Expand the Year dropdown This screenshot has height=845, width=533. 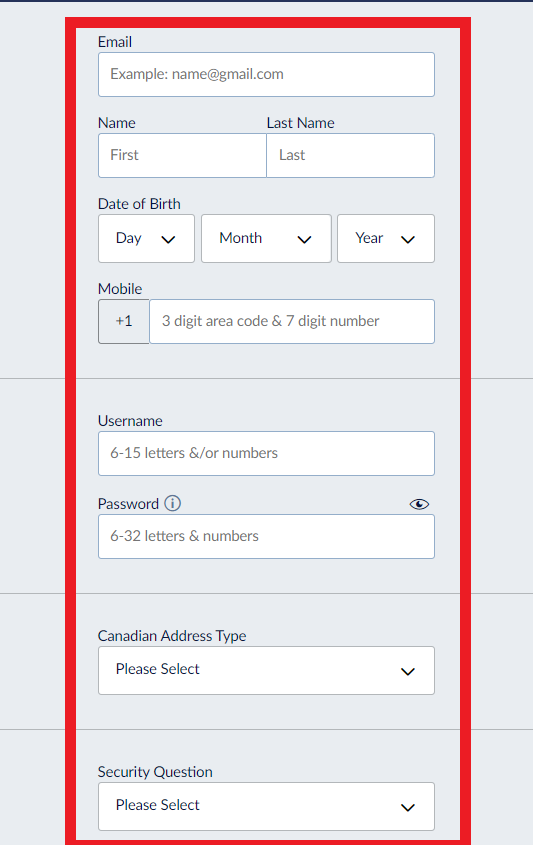(386, 239)
